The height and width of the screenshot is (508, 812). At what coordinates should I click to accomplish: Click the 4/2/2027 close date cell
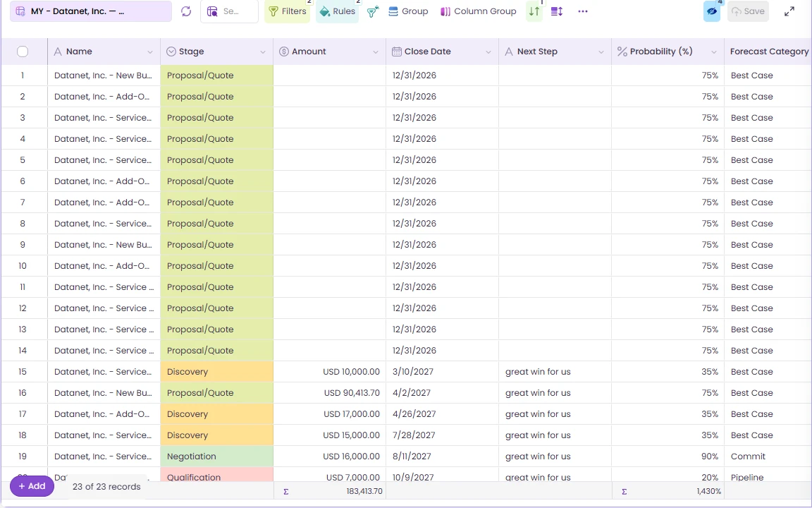tap(442, 393)
